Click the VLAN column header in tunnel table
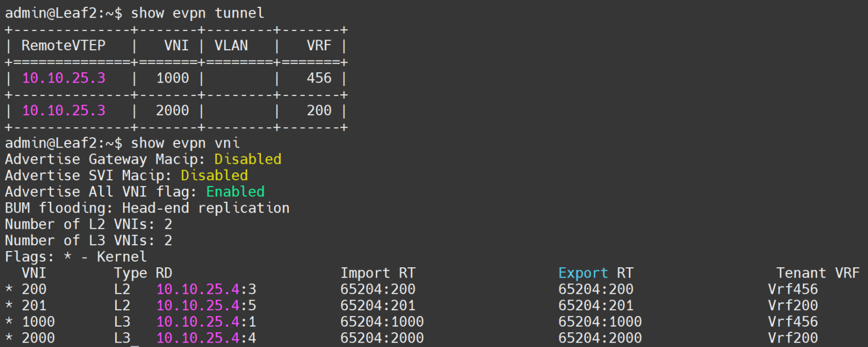 [x=231, y=45]
